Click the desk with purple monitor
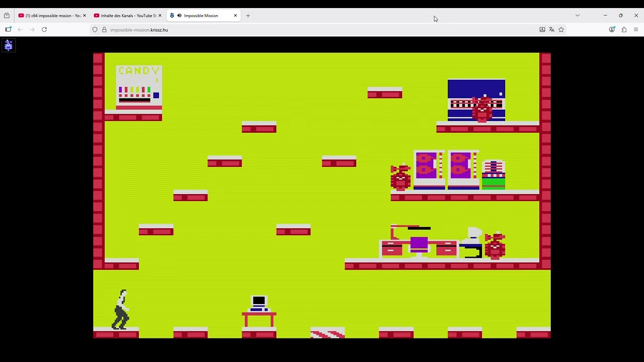This screenshot has width=644, height=362. (x=419, y=242)
